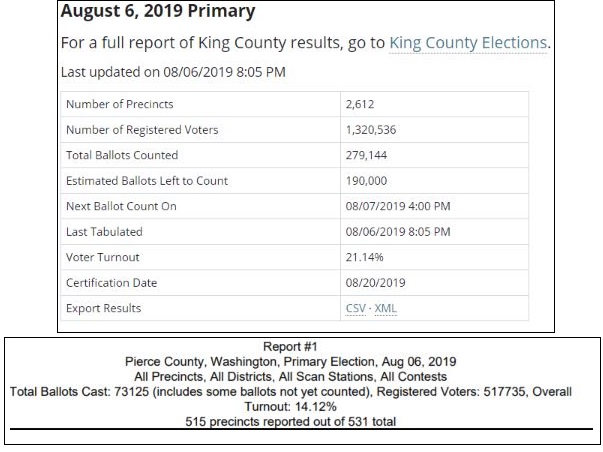Select the 1,320,536 registered voters value
This screenshot has height=452, width=603.
pyautogui.click(x=374, y=130)
